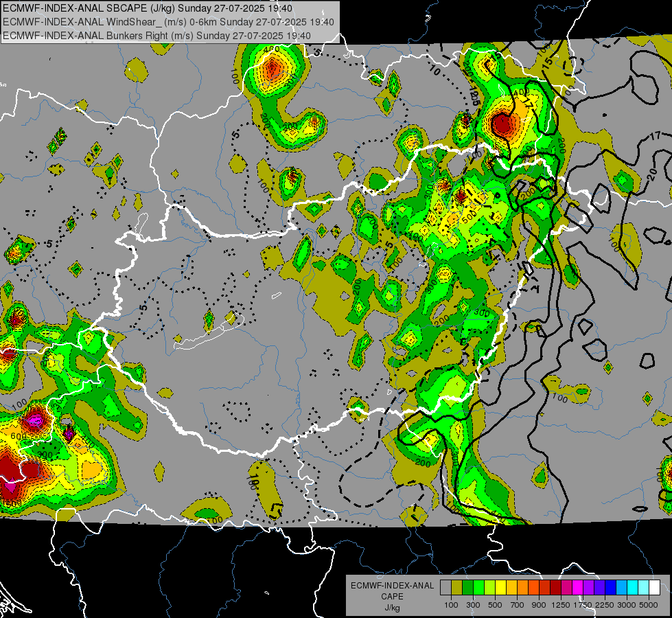Click the title line 'Bunkers Right (m/s)'

150,36
